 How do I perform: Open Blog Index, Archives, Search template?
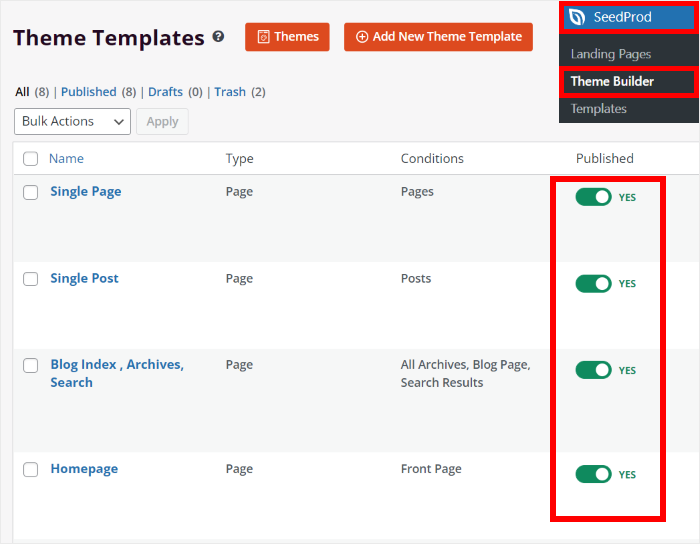[117, 374]
